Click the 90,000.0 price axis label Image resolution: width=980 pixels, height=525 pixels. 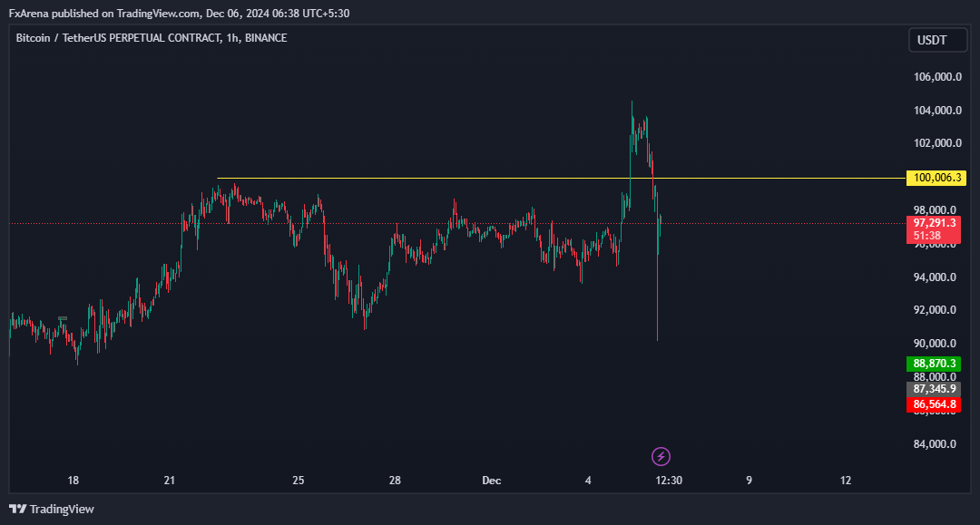click(x=935, y=344)
